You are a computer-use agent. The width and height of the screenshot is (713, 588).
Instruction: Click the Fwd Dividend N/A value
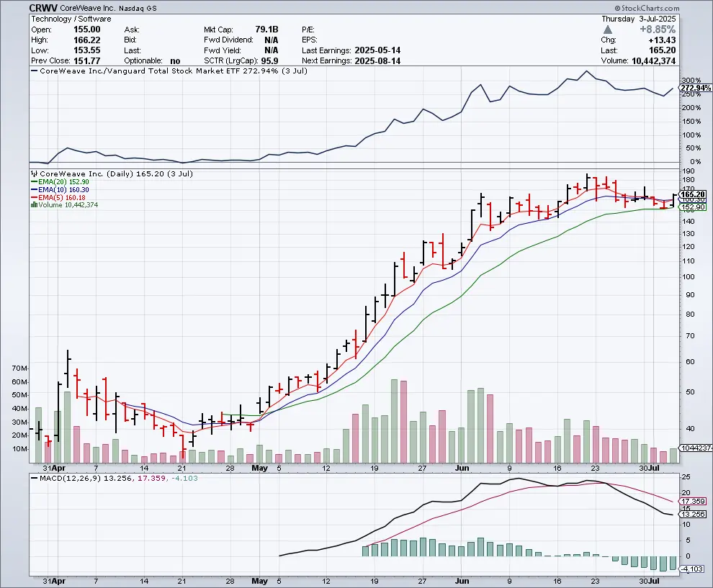tap(271, 40)
